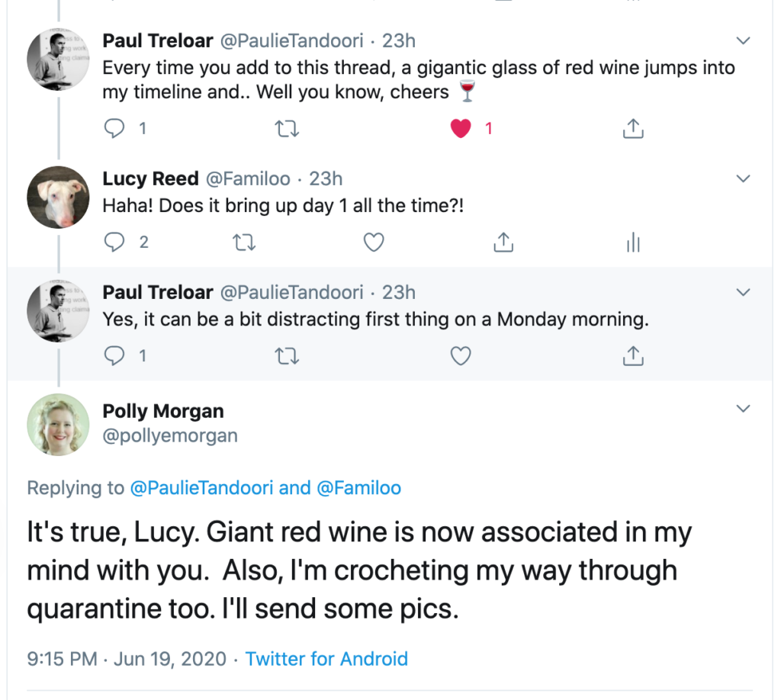Viewport: 781px width, 700px height.
Task: View analytics for Lucy Reed's tweet
Action: pyautogui.click(x=633, y=242)
